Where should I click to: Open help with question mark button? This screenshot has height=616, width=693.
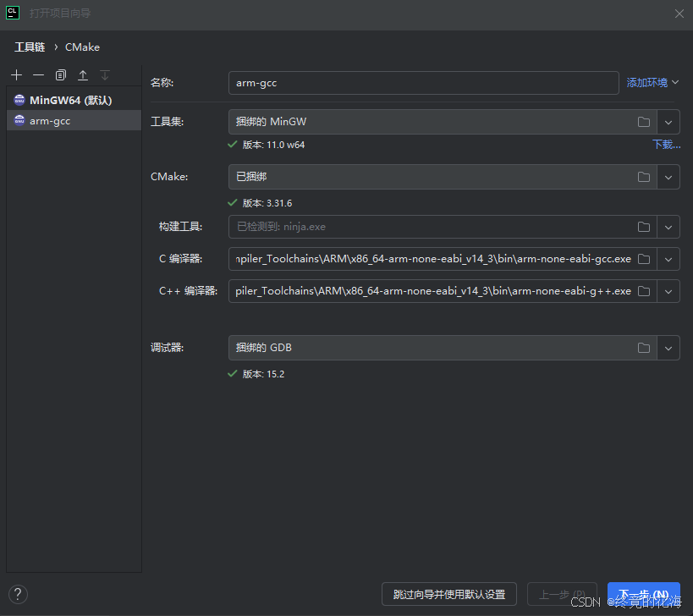tap(18, 594)
